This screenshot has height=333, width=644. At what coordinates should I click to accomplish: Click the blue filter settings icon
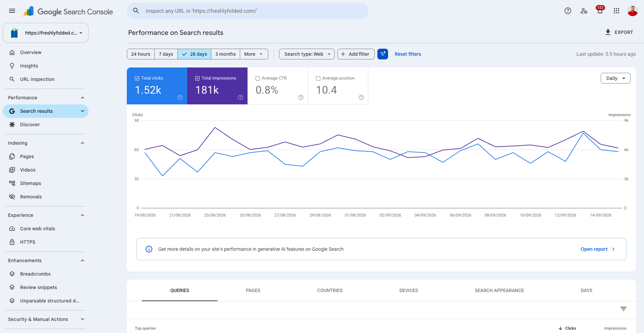383,54
